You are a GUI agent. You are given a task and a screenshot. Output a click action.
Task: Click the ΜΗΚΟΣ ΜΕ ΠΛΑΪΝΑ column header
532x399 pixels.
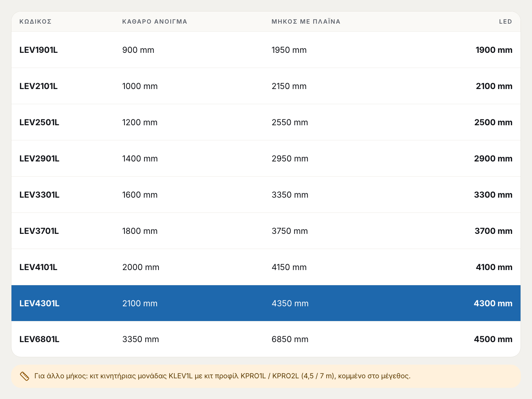pyautogui.click(x=306, y=21)
